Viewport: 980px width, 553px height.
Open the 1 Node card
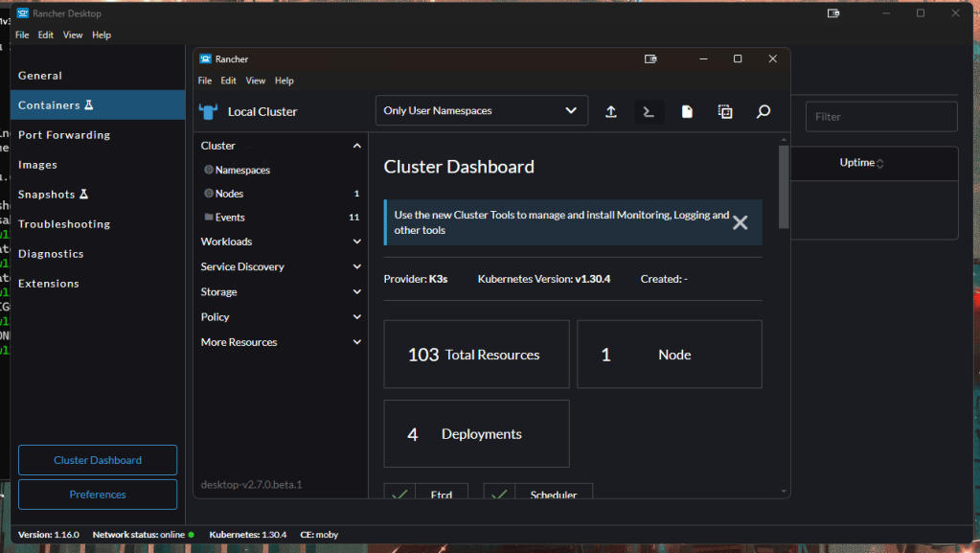(x=670, y=355)
